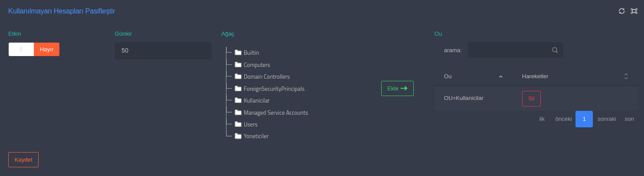Image resolution: width=644 pixels, height=176 pixels.
Task: Click the Computers folder icon
Action: coord(238,65)
